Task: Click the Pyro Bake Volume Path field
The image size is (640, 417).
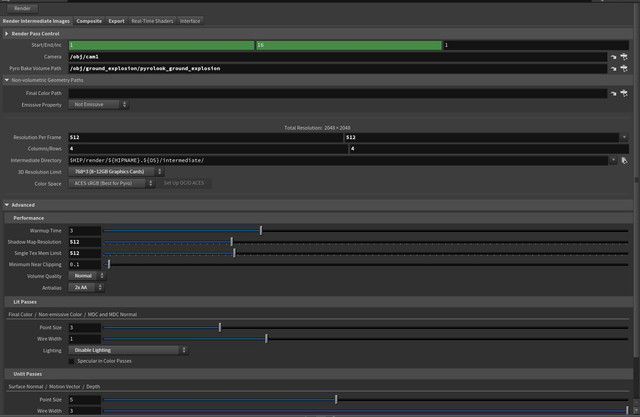Action: (338, 69)
